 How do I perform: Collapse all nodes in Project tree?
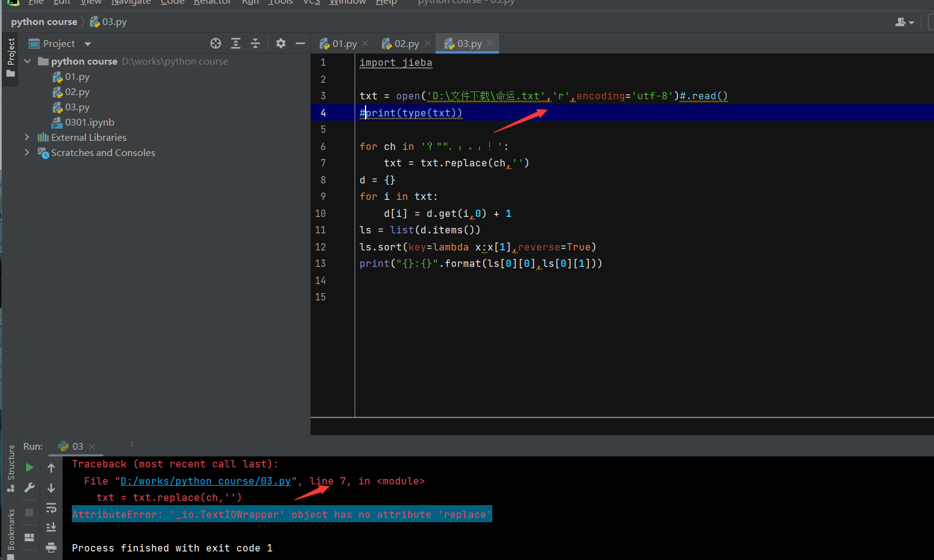(x=255, y=43)
